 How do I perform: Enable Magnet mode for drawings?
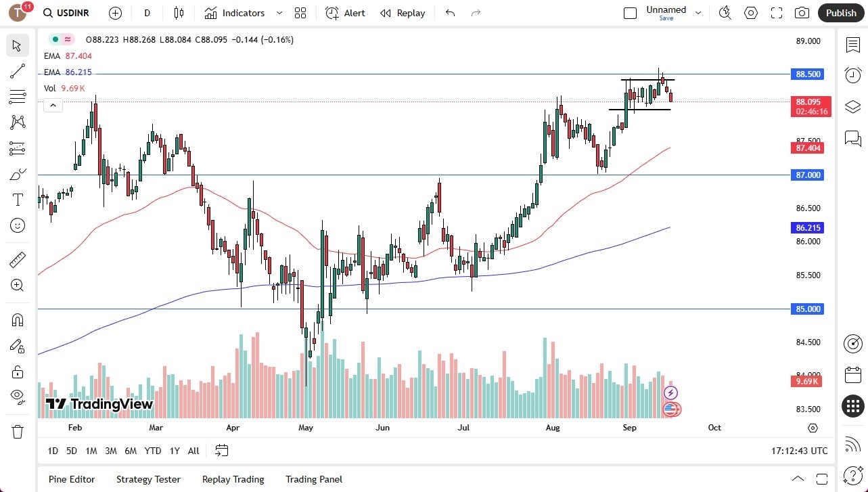(17, 319)
